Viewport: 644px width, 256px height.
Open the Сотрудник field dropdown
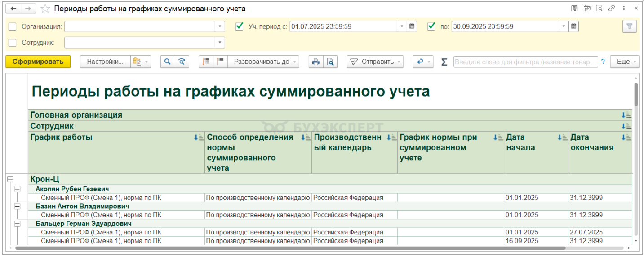tap(220, 43)
